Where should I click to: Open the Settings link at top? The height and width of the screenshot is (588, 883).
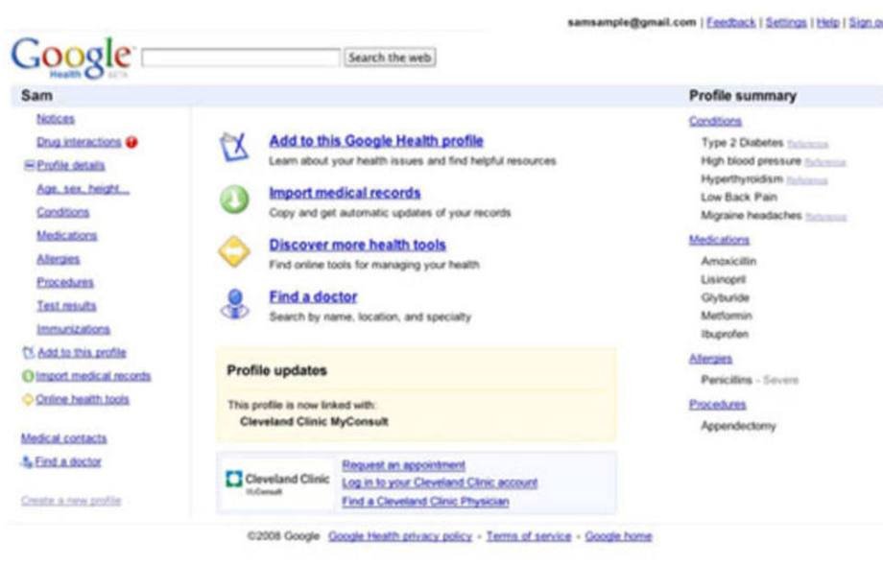(x=785, y=22)
